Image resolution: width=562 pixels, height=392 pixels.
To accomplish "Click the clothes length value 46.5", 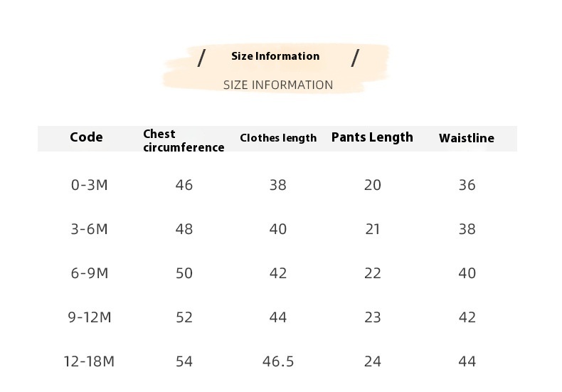I will [x=278, y=361].
